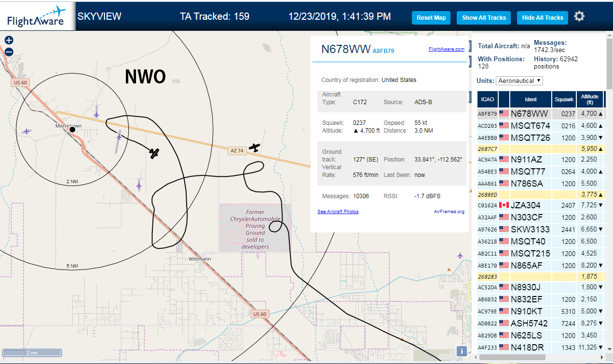Click the orange airport triangle marker near map's right edge
613x364 pixels.
pos(450,269)
